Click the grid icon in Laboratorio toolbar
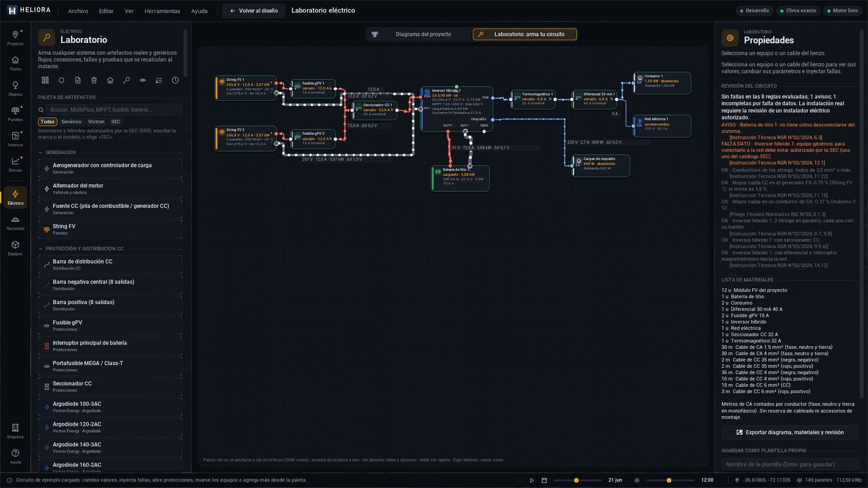The image size is (868, 488). 45,80
